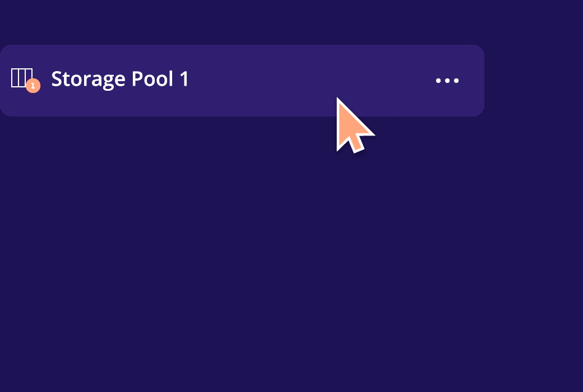
Task: Open the three-dot more options menu
Action: pyautogui.click(x=447, y=81)
